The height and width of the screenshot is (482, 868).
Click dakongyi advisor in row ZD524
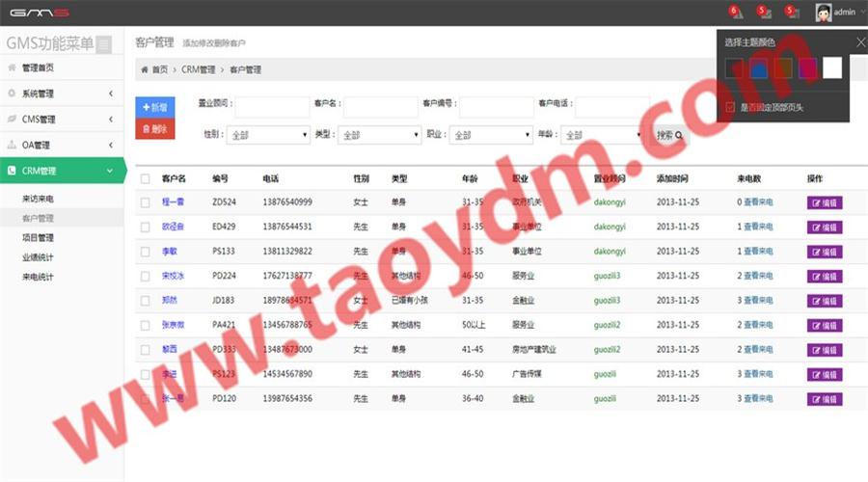(610, 202)
